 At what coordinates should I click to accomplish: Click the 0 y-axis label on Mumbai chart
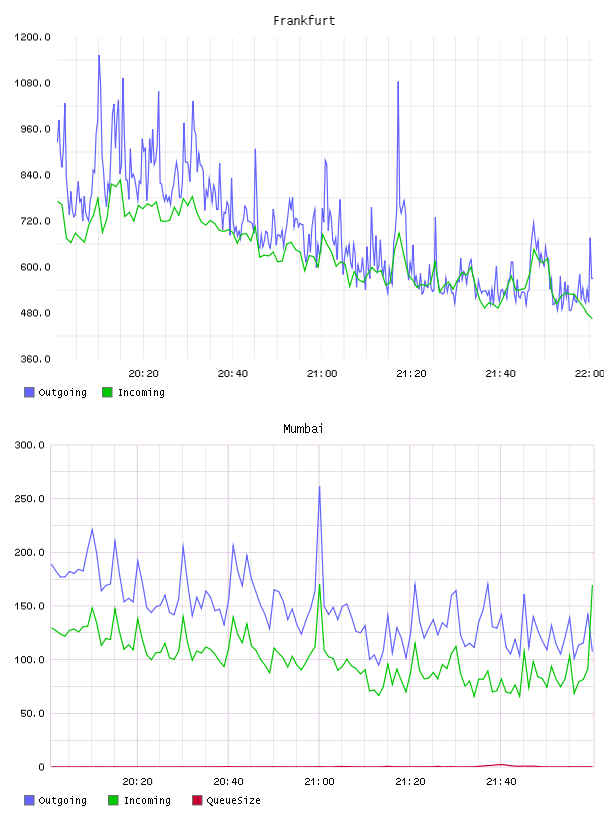pos(42,767)
